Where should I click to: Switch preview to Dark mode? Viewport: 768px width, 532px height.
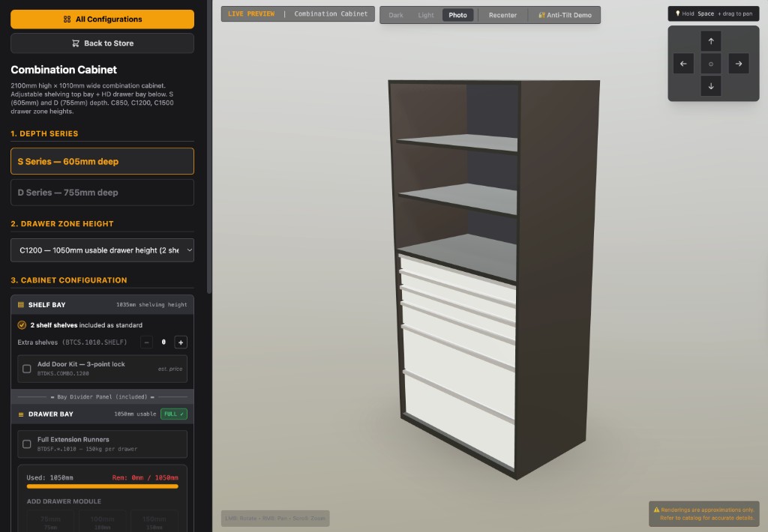pyautogui.click(x=396, y=15)
